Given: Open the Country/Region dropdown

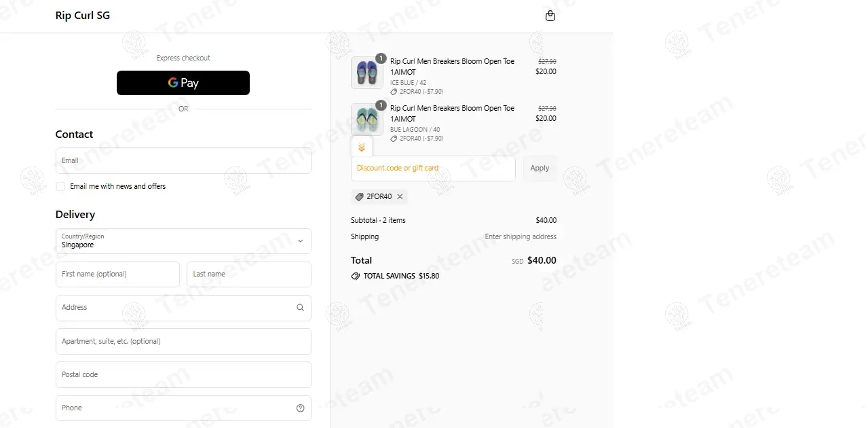Looking at the screenshot, I should pyautogui.click(x=183, y=241).
